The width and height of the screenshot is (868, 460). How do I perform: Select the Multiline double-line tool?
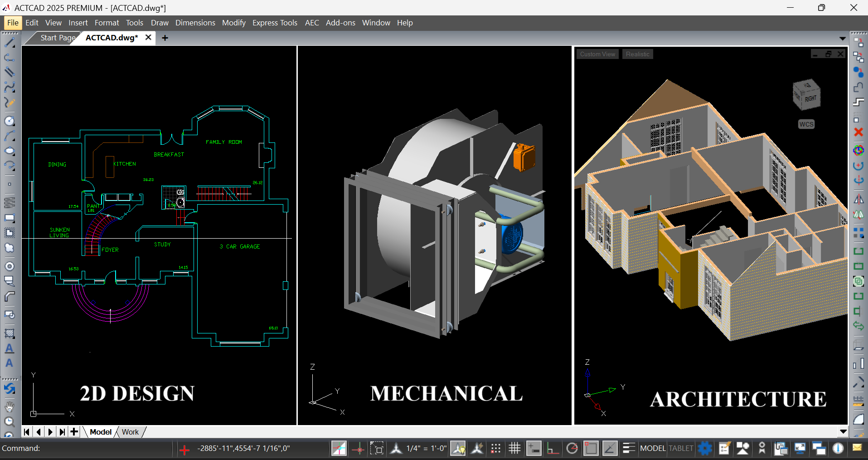click(x=10, y=72)
